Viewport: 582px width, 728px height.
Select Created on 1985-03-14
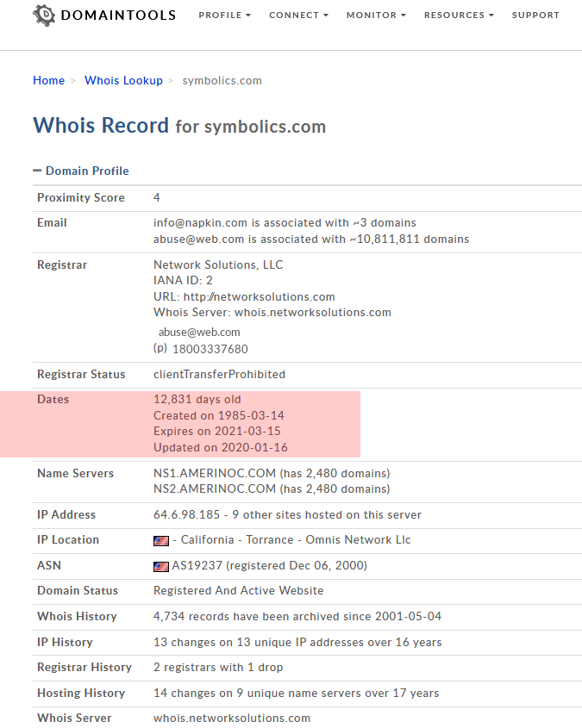click(219, 415)
